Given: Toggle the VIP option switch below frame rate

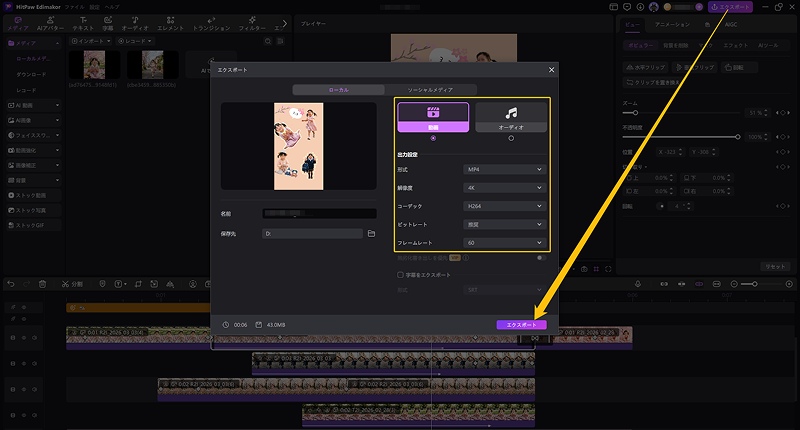Looking at the screenshot, I should [541, 258].
